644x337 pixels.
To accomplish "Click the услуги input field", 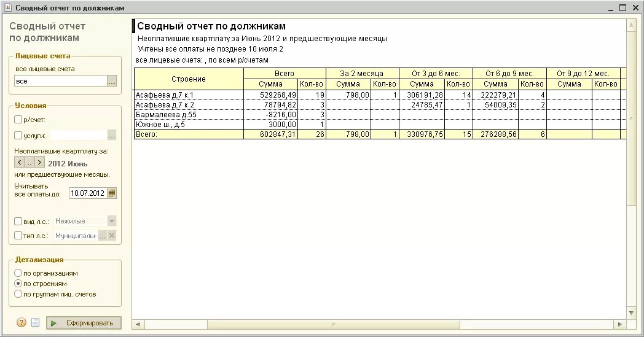I will coord(79,135).
